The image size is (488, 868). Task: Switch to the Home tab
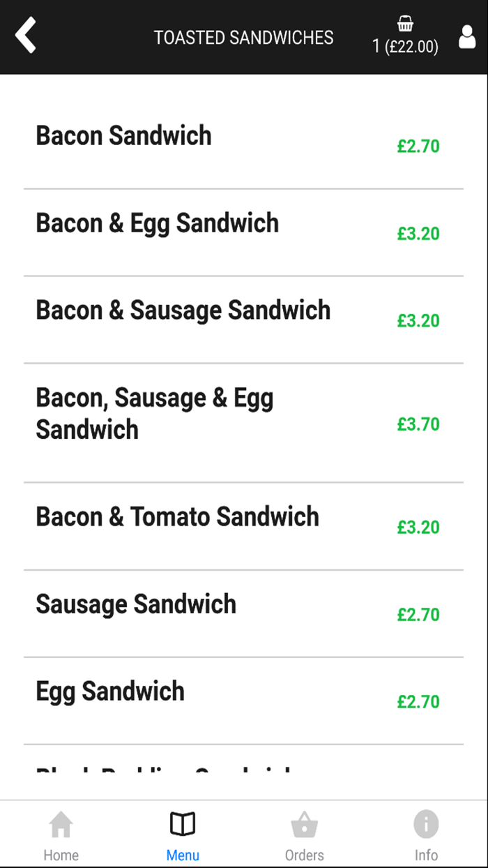coord(61,854)
